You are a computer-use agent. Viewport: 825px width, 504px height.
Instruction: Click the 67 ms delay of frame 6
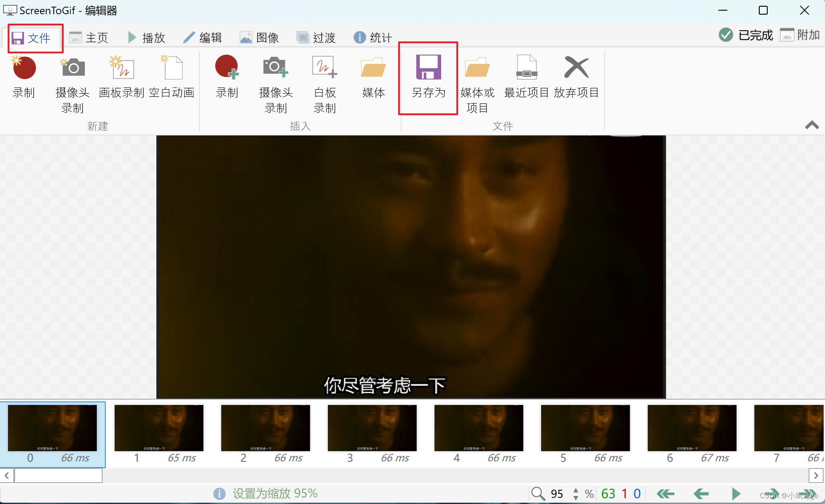coord(715,458)
